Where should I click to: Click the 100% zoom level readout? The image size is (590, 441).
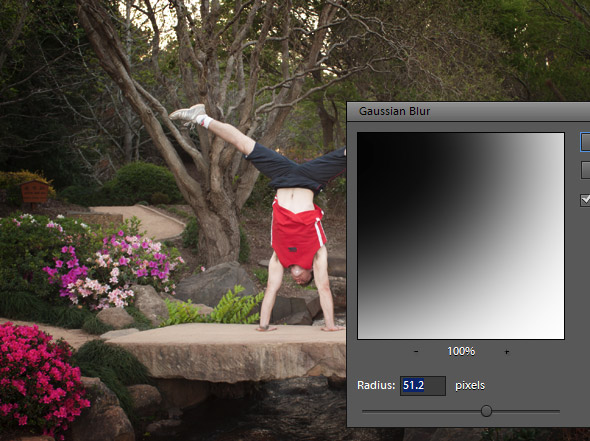pos(461,352)
